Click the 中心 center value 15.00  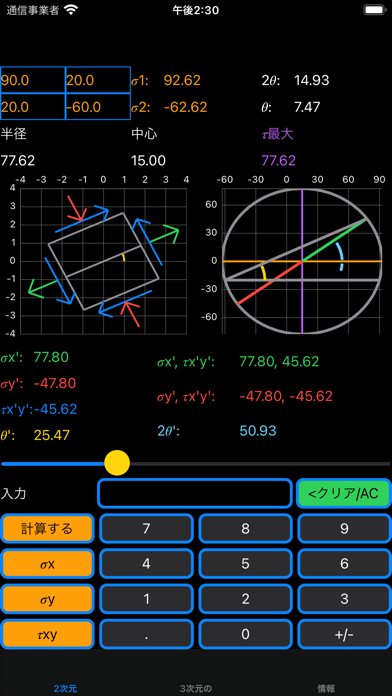pos(148,160)
